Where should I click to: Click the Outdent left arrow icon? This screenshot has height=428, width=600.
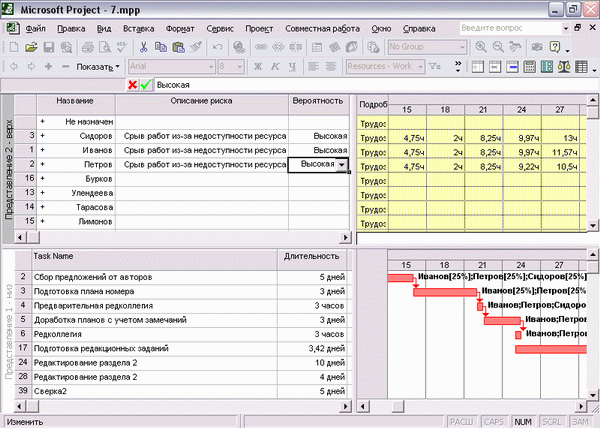14,67
